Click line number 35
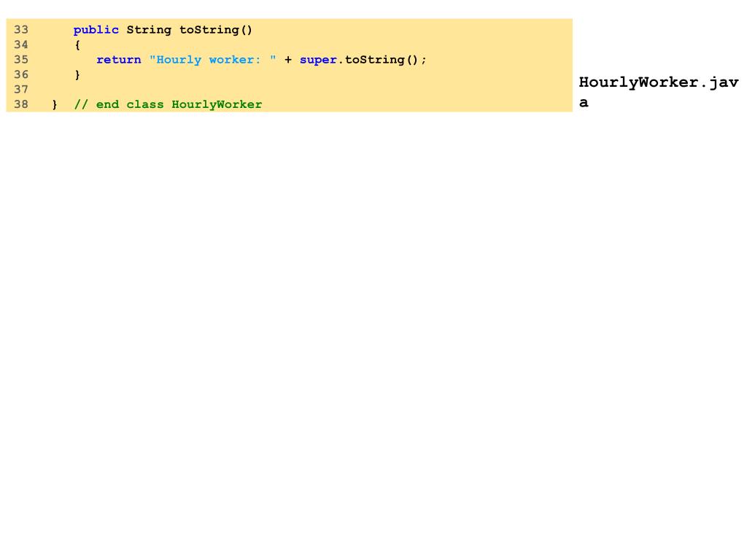Image resolution: width=747 pixels, height=560 pixels. [21, 60]
